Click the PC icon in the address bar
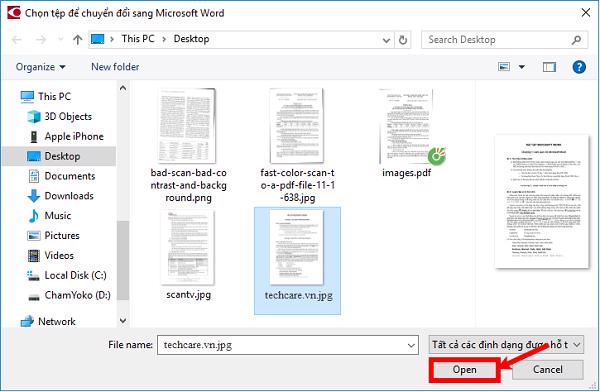The width and height of the screenshot is (600, 392). point(98,39)
